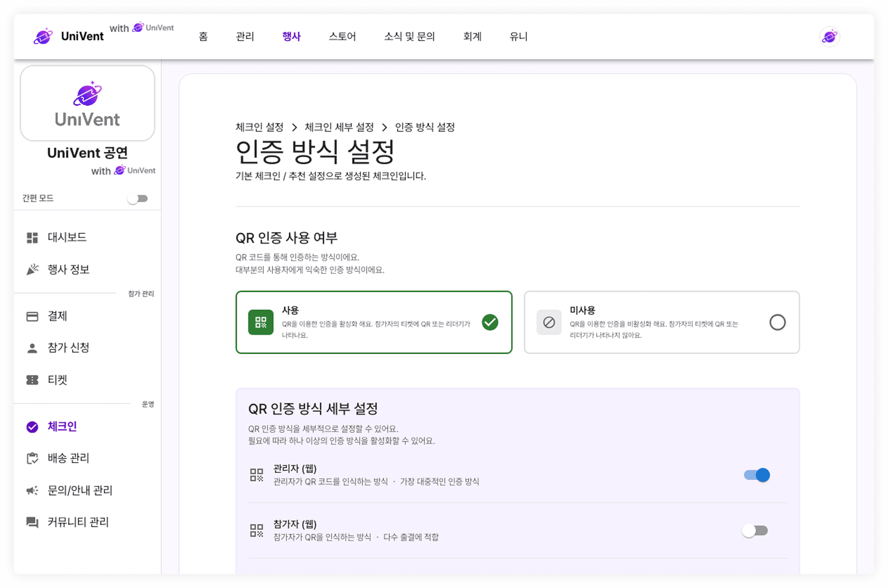The image size is (888, 588).
Task: Click 인증 방식 설정 breadcrumb
Action: point(425,128)
